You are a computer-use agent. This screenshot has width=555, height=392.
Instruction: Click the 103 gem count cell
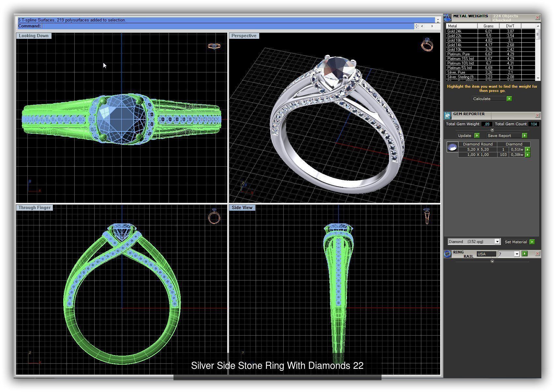point(503,155)
